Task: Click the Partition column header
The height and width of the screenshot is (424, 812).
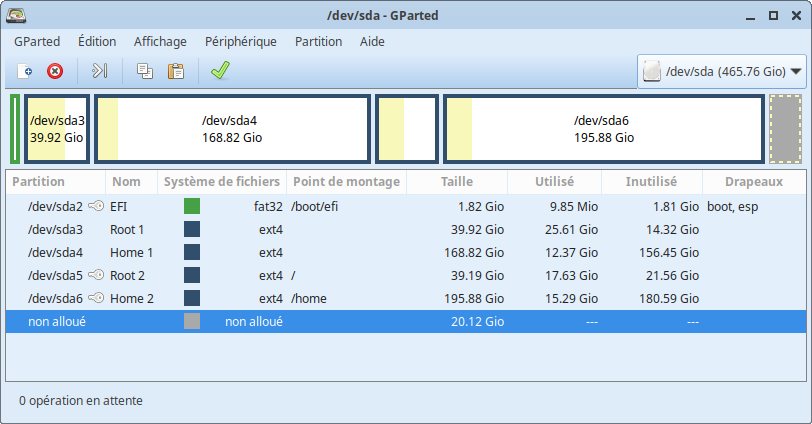Action: tap(55, 182)
